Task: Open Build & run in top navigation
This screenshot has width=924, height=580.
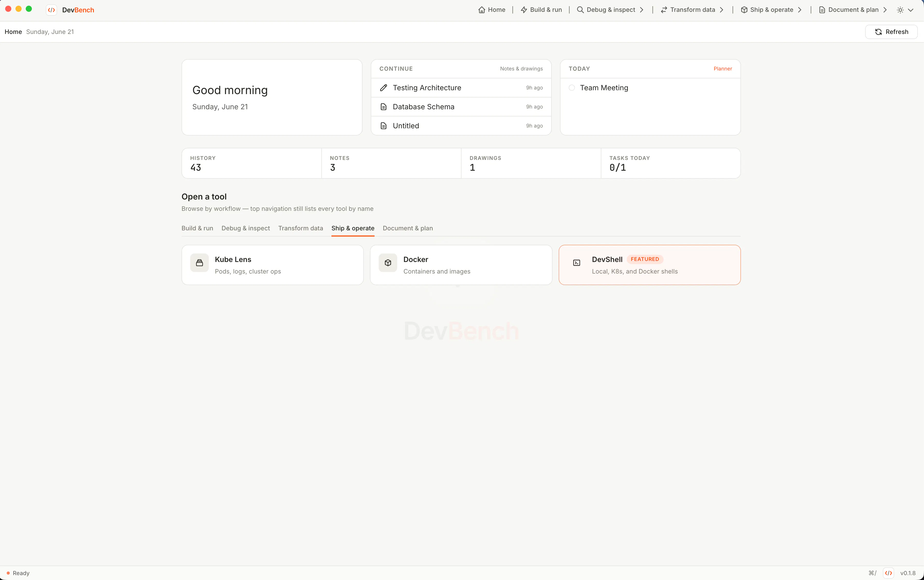Action: point(541,10)
